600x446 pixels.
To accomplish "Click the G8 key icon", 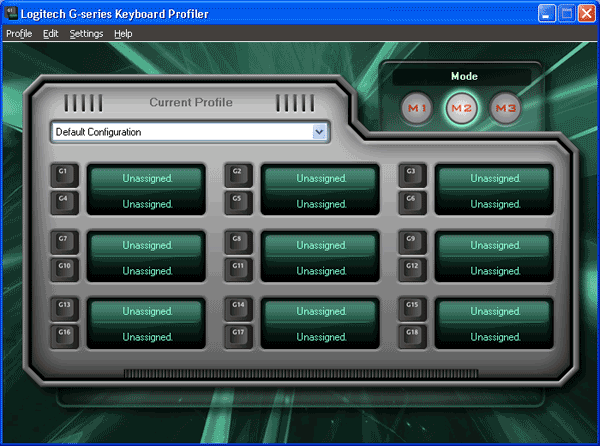I will (x=238, y=242).
